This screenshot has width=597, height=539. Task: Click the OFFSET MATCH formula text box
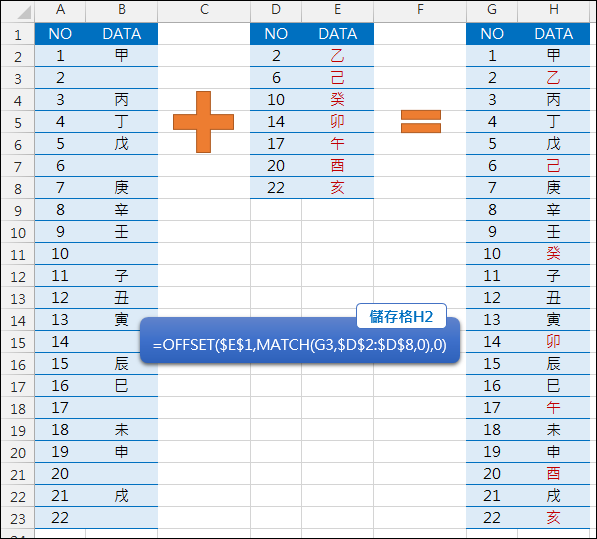coord(300,344)
